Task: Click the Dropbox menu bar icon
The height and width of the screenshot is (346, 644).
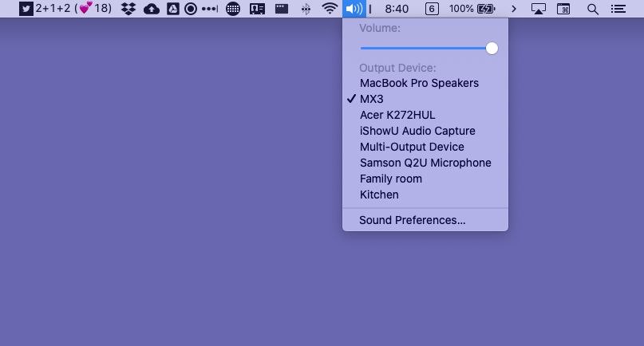Action: point(128,9)
